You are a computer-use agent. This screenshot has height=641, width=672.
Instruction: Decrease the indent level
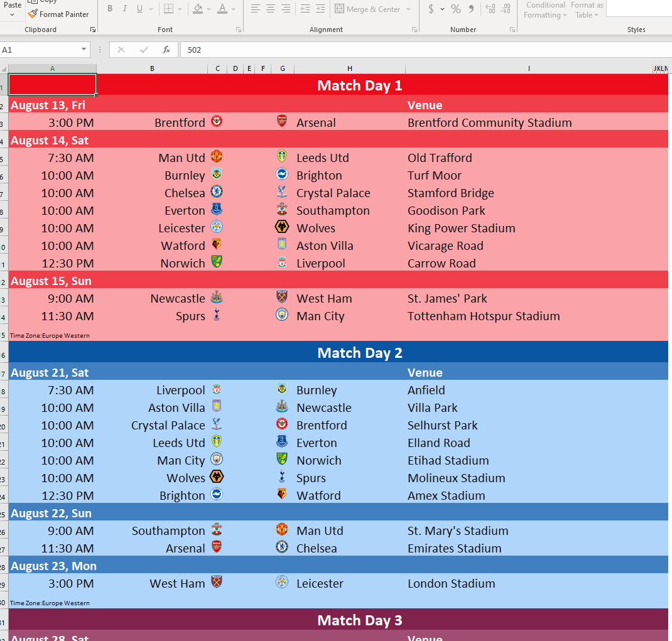(305, 9)
